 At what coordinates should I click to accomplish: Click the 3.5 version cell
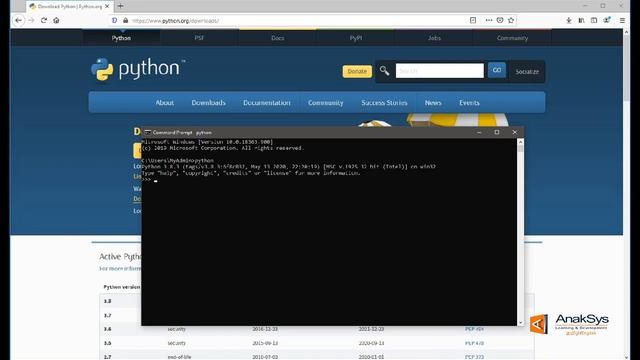click(107, 343)
